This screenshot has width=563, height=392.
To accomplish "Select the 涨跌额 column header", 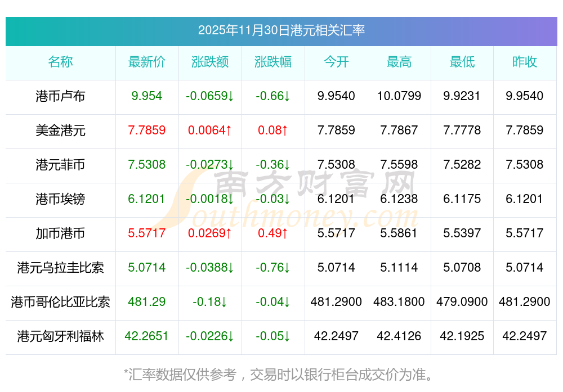I will 210,62.
